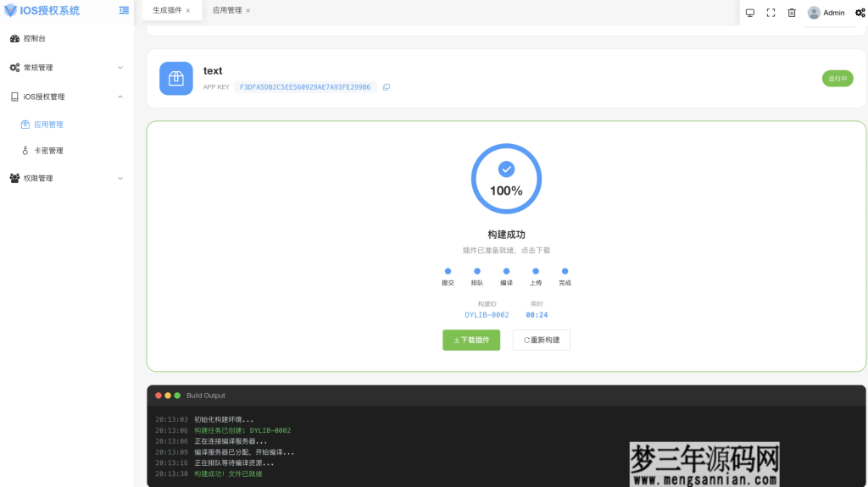Close the 生成插件 tab

pyautogui.click(x=188, y=10)
